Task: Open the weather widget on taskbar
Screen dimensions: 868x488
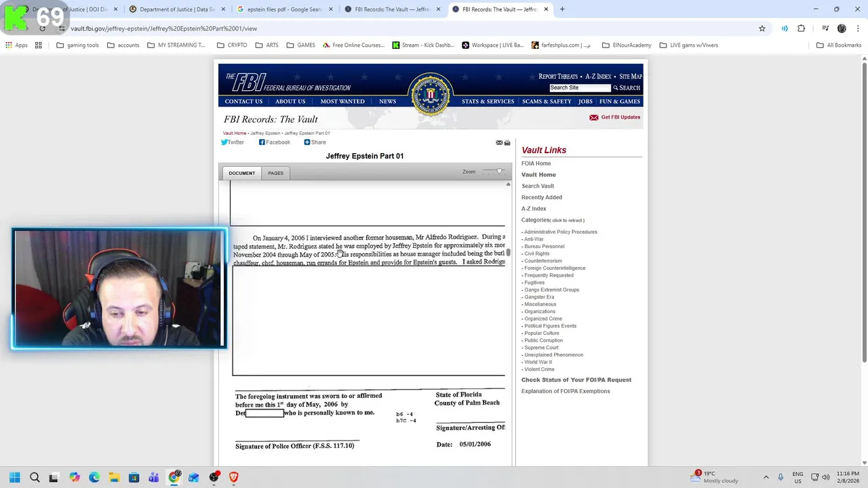Action: click(x=713, y=477)
